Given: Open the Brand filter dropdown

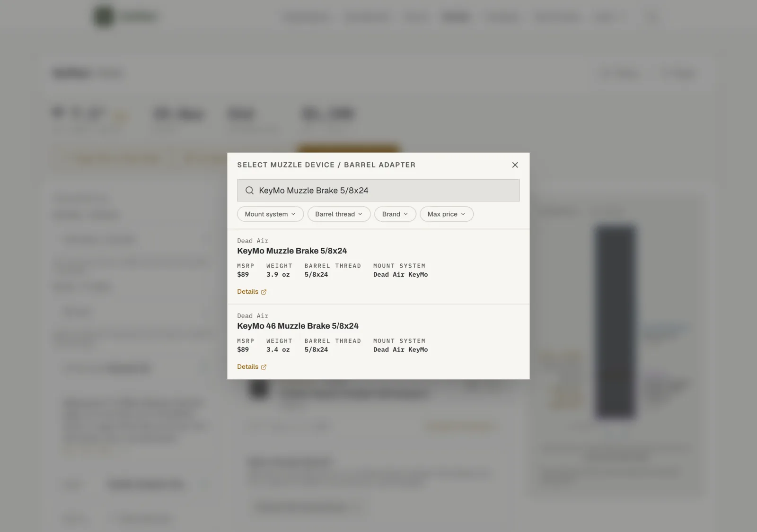Looking at the screenshot, I should pyautogui.click(x=395, y=214).
